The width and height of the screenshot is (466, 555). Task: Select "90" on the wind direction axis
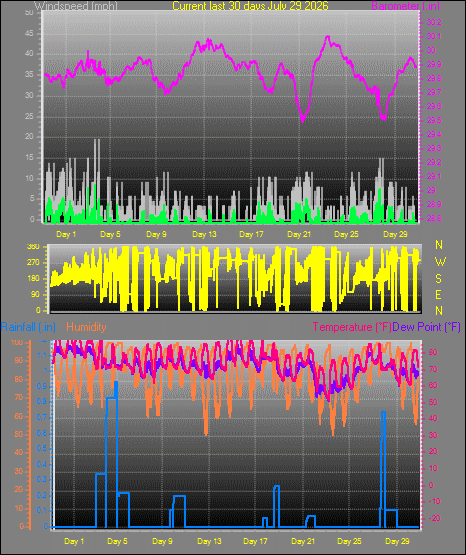[35, 294]
